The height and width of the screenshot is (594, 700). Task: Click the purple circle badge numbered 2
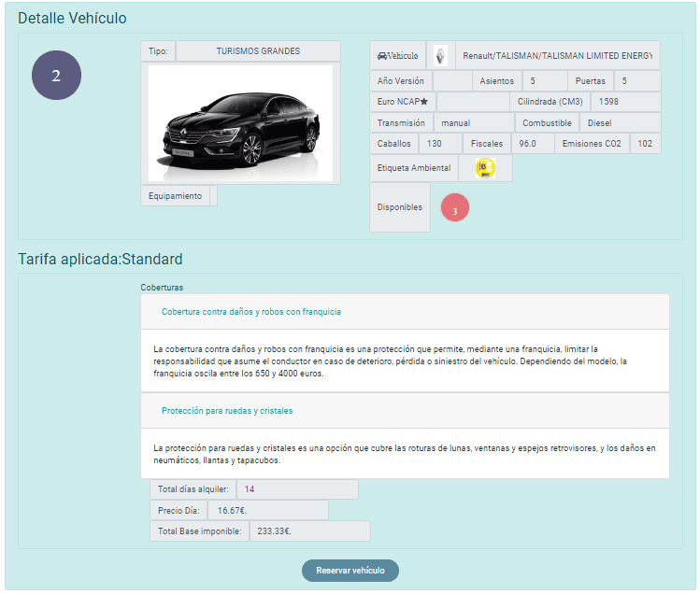(56, 75)
